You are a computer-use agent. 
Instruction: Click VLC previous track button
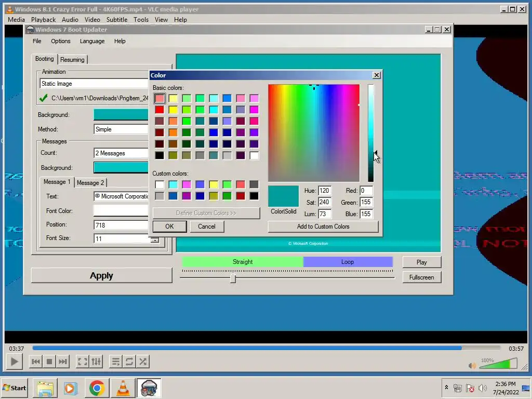point(35,362)
